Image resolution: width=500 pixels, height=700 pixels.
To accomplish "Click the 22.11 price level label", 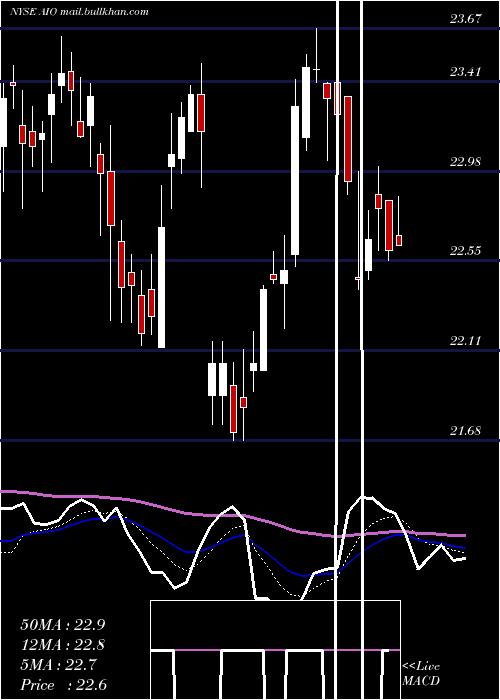I will [466, 341].
